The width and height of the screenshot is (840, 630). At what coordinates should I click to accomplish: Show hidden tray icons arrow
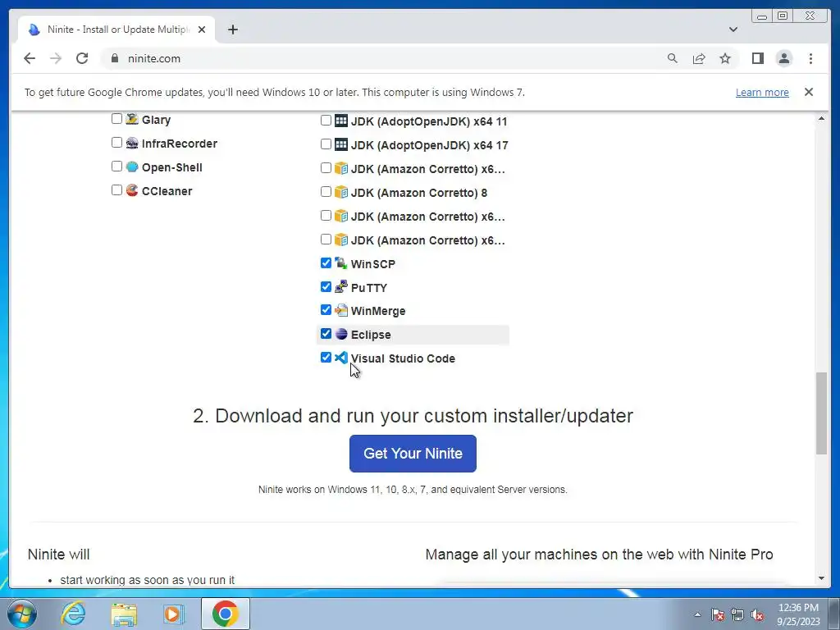point(697,615)
